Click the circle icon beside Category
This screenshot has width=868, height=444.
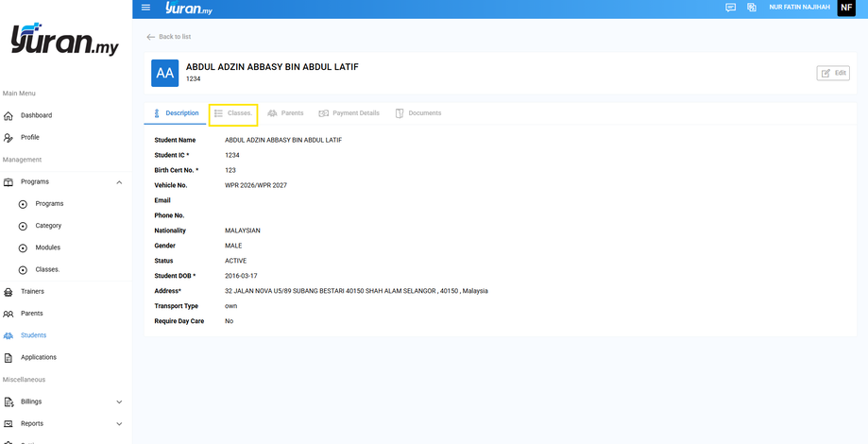click(23, 227)
